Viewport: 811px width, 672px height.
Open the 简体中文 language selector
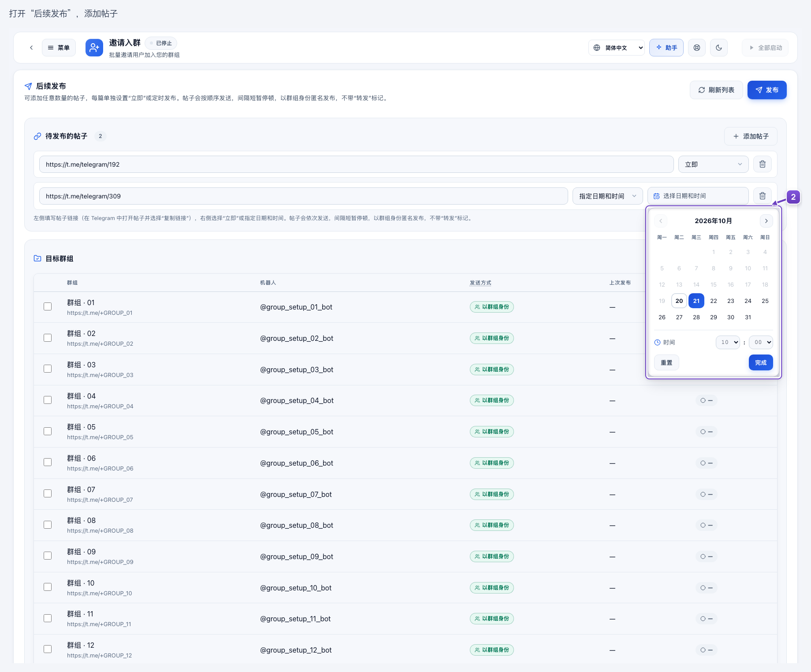(x=617, y=48)
